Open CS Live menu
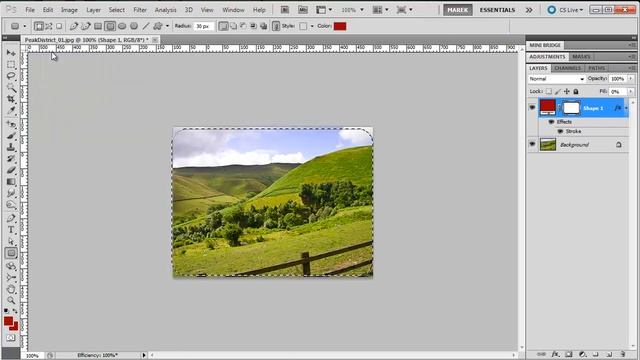 pyautogui.click(x=565, y=10)
